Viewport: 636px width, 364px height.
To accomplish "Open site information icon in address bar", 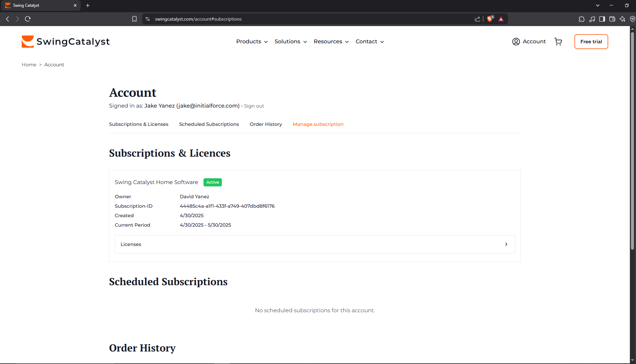I will click(x=148, y=19).
